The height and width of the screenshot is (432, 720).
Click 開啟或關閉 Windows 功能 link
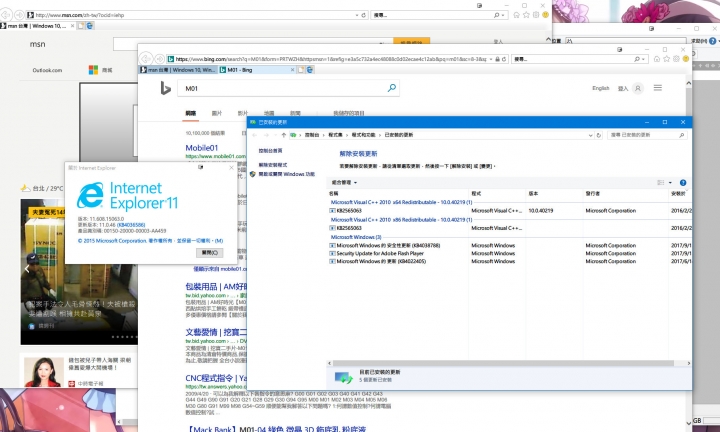click(x=287, y=174)
